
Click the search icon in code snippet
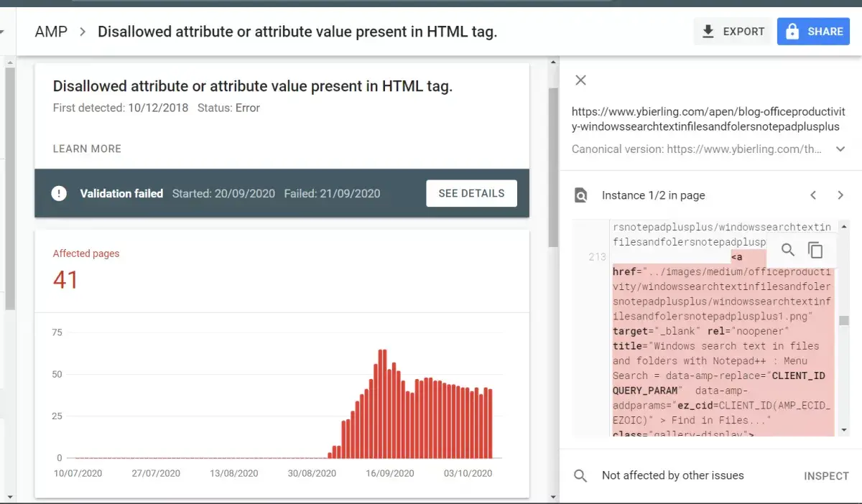point(788,250)
